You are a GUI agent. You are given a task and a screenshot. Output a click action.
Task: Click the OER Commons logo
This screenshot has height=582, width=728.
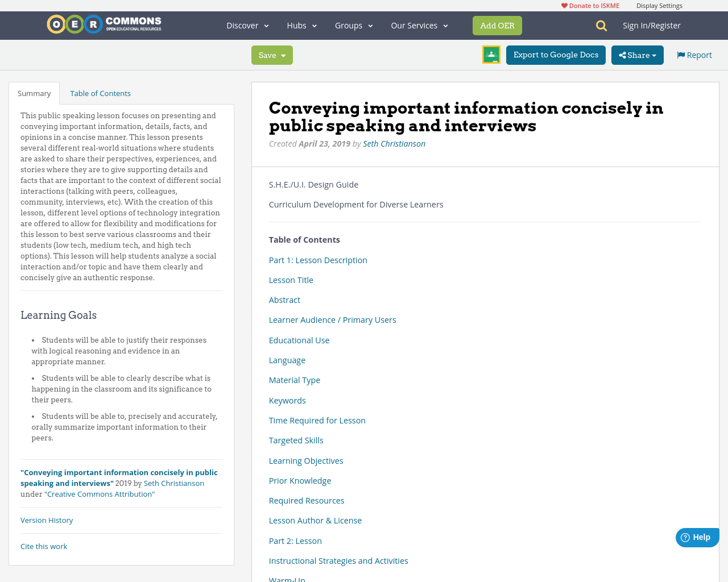click(x=104, y=24)
